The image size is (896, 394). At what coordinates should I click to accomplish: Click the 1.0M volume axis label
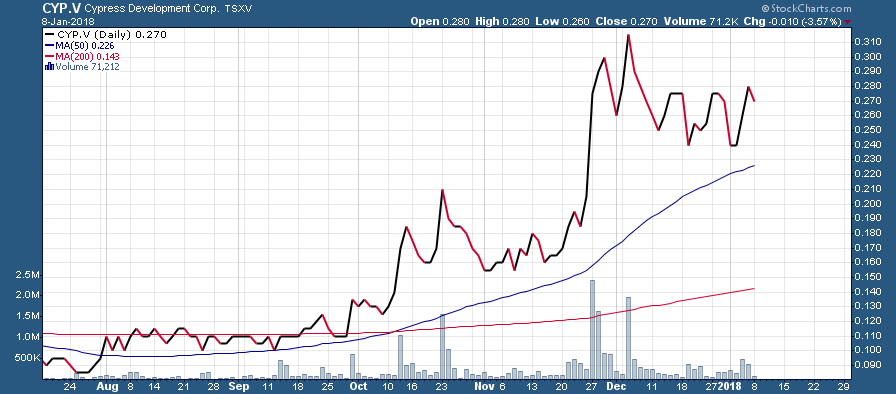tap(27, 337)
